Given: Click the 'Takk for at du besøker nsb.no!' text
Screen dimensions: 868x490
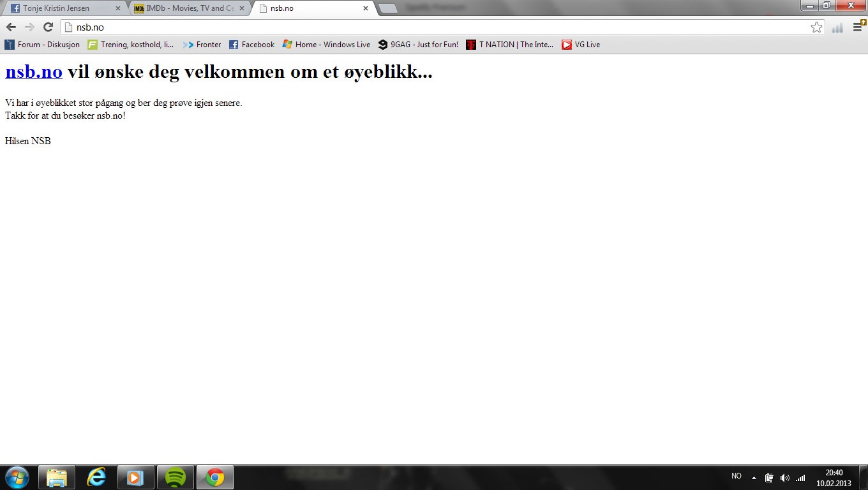Looking at the screenshot, I should pos(65,115).
